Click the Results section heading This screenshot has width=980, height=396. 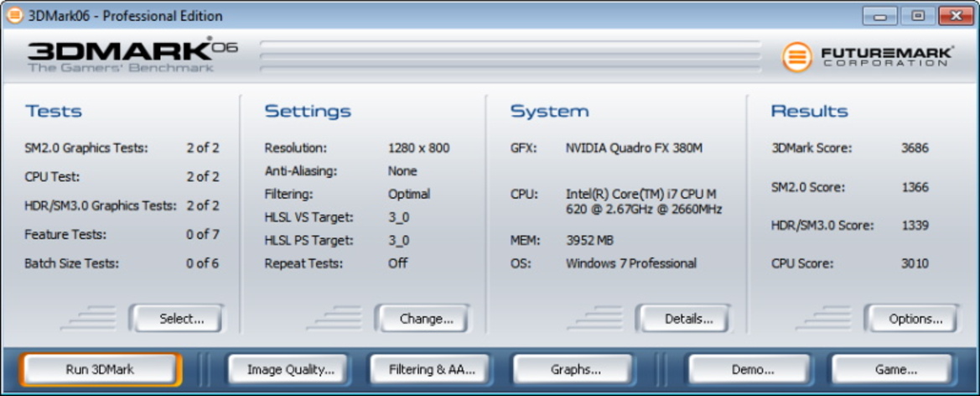(x=809, y=112)
